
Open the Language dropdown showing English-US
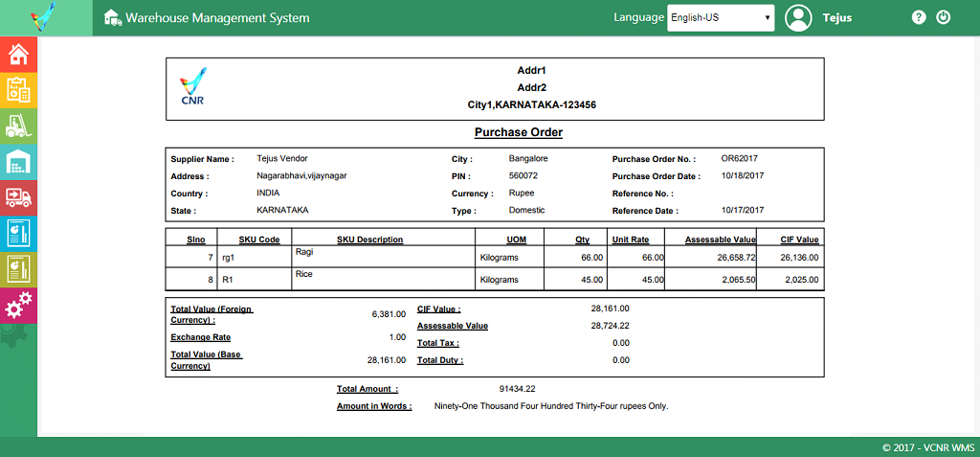[721, 18]
